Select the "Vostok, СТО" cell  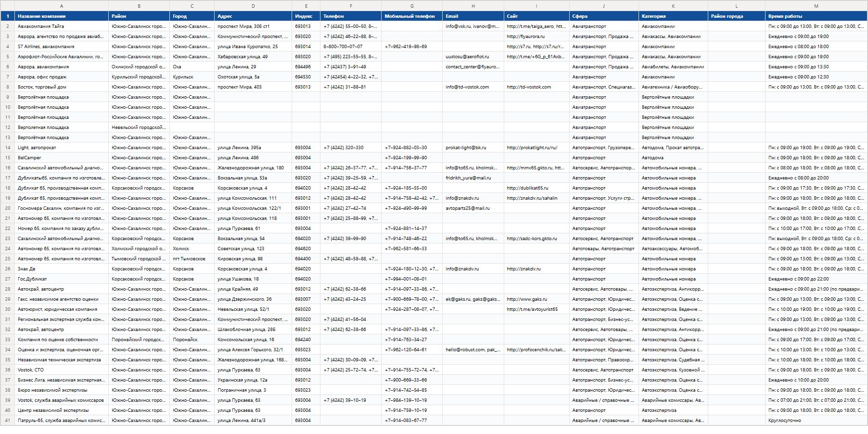(x=62, y=370)
